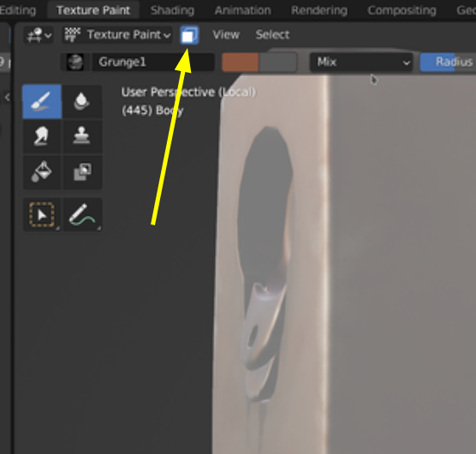Select the Clone stamp tool
This screenshot has width=476, height=454.
click(x=82, y=136)
